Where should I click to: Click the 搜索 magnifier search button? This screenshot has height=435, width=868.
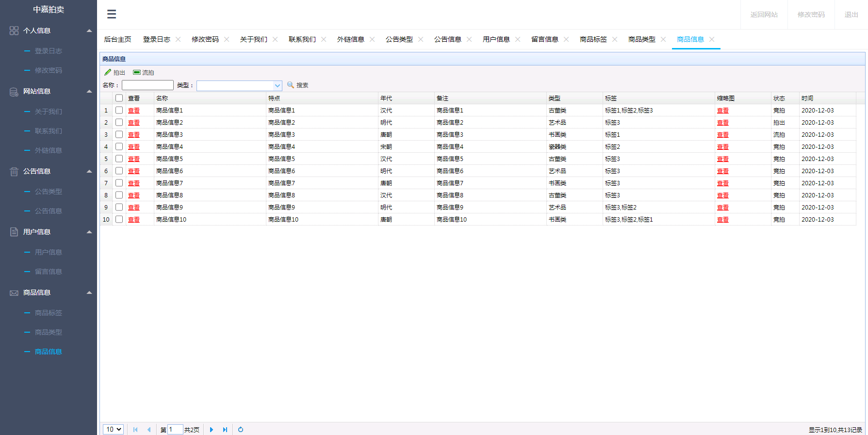(298, 85)
